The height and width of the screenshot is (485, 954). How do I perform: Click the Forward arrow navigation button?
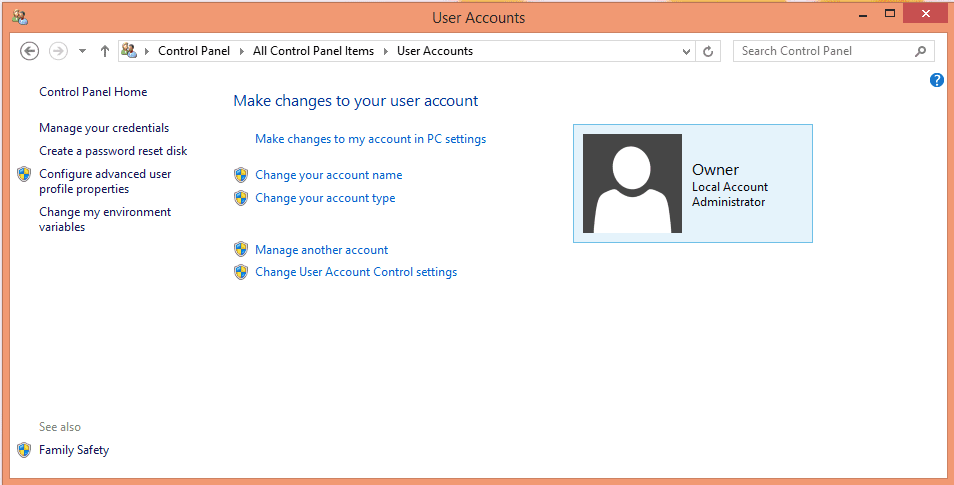pos(58,51)
